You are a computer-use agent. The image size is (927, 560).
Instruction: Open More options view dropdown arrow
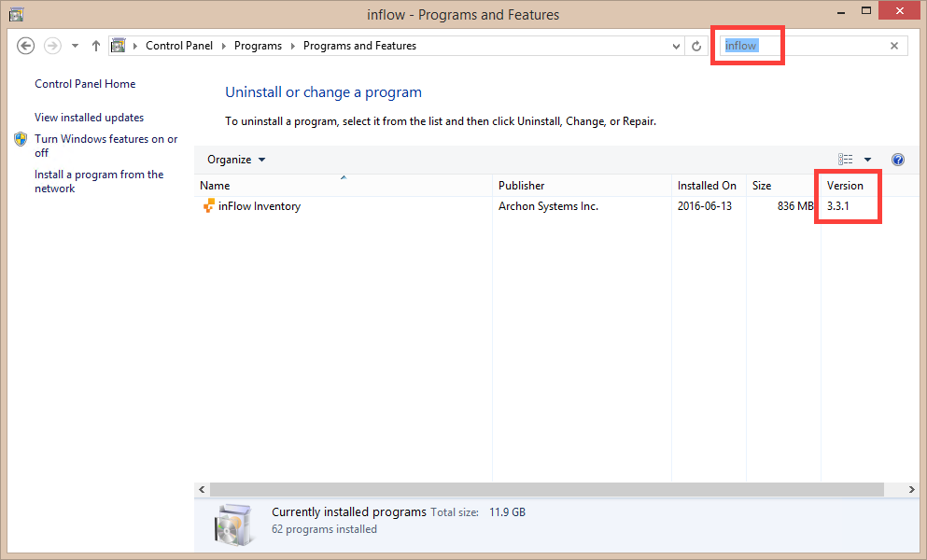point(867,160)
